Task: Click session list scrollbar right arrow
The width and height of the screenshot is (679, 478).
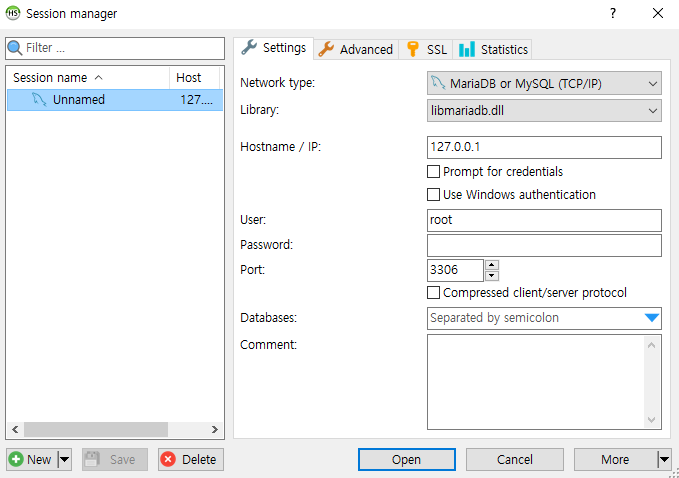Action: tap(215, 429)
